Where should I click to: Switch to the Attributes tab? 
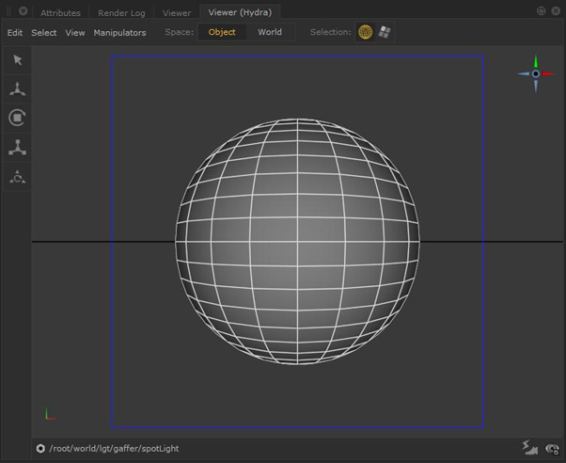click(x=60, y=13)
